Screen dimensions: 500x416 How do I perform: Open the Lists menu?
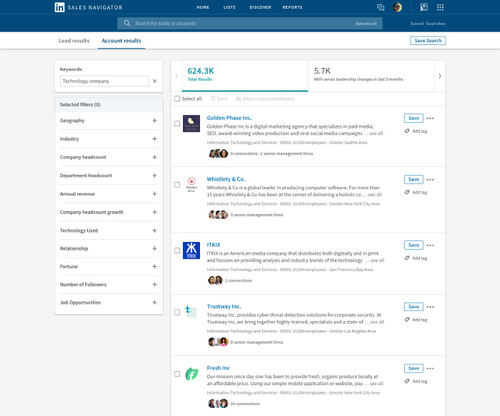[x=229, y=7]
